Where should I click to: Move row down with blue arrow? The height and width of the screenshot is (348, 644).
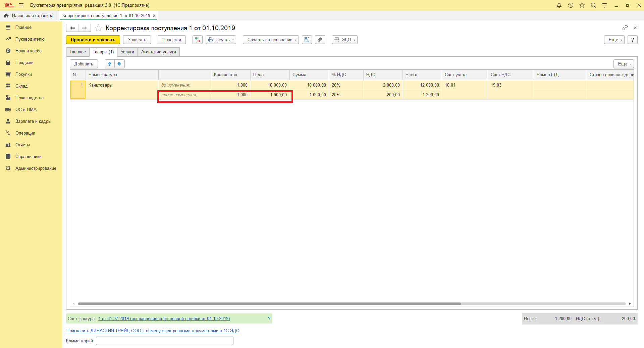click(x=119, y=64)
